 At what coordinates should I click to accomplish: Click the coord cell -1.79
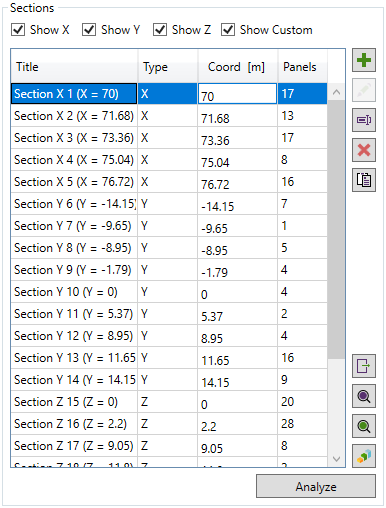tap(237, 270)
